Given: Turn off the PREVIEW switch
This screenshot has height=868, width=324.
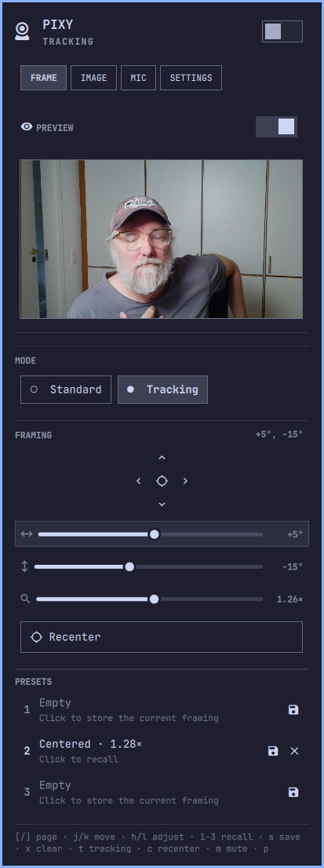Looking at the screenshot, I should pyautogui.click(x=276, y=126).
